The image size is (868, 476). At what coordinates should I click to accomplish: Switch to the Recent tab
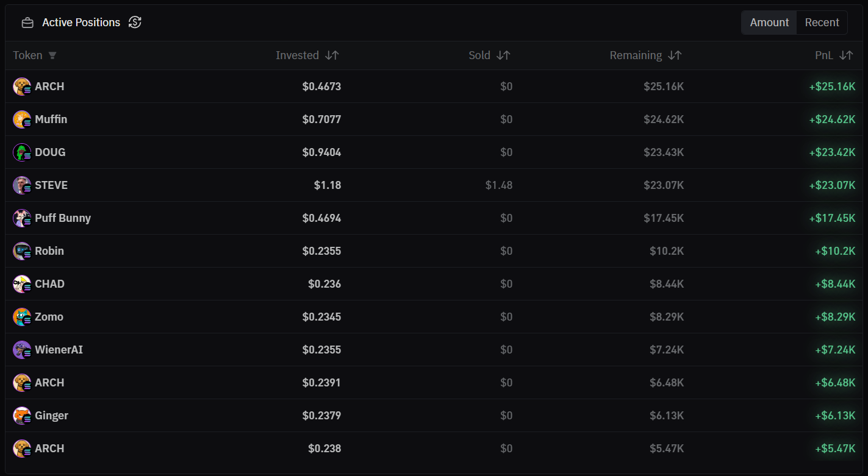click(x=822, y=23)
